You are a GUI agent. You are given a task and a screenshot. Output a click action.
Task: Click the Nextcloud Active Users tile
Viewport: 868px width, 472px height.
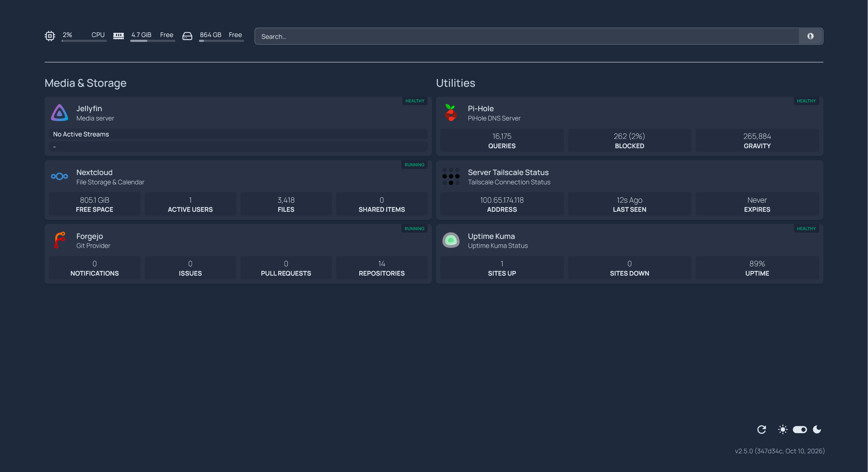[x=190, y=204]
